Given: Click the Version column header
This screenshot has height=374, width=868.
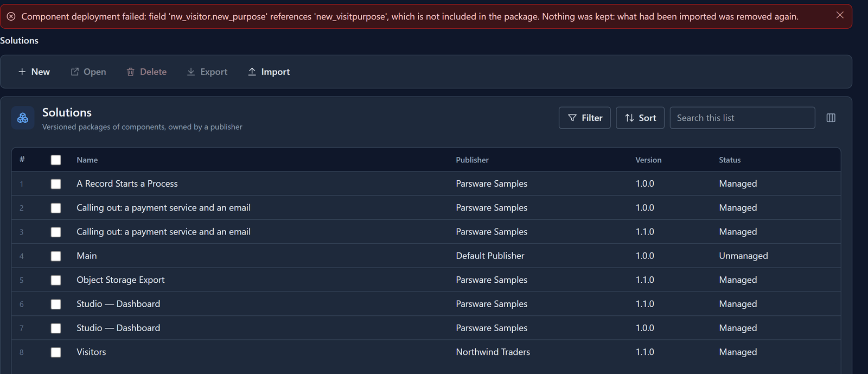Looking at the screenshot, I should (648, 160).
